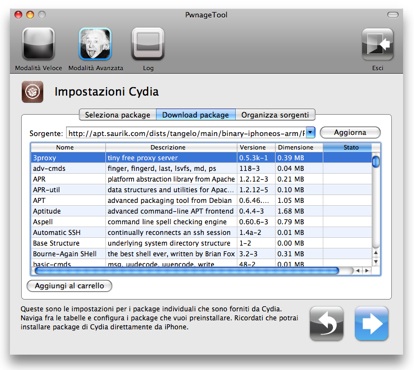This screenshot has width=414, height=370.
Task: Click the toolbar toggle pill in title bar
Action: 393,15
